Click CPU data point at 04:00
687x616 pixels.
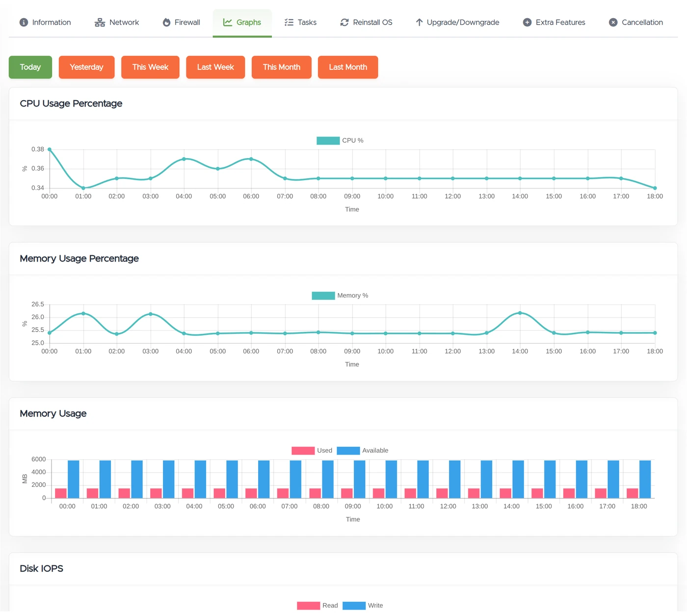[x=184, y=159]
